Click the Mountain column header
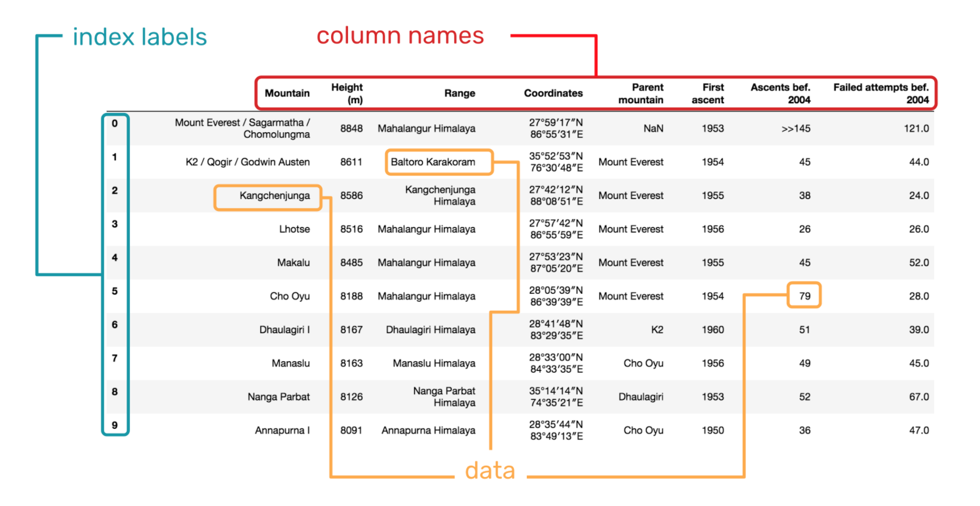Screen dimensions: 980x506 (x=287, y=93)
